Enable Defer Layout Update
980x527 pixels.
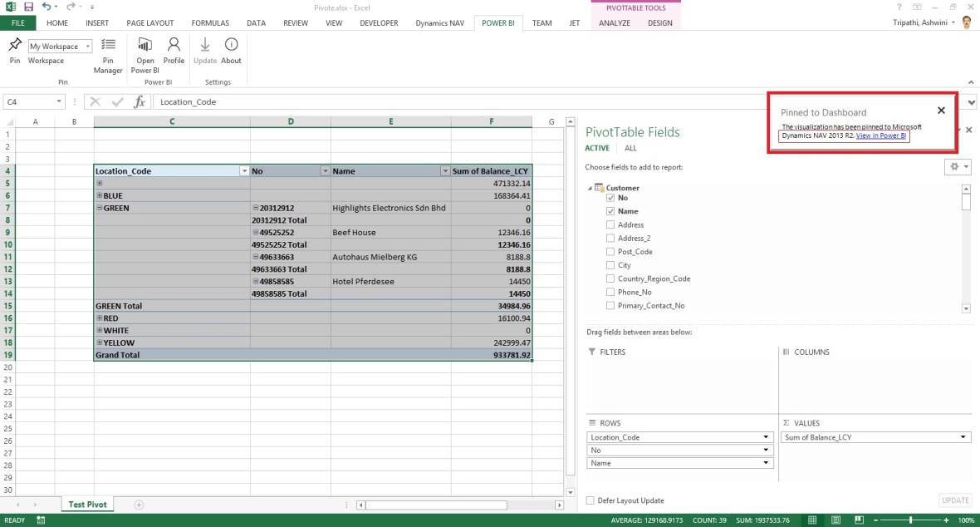coord(590,500)
